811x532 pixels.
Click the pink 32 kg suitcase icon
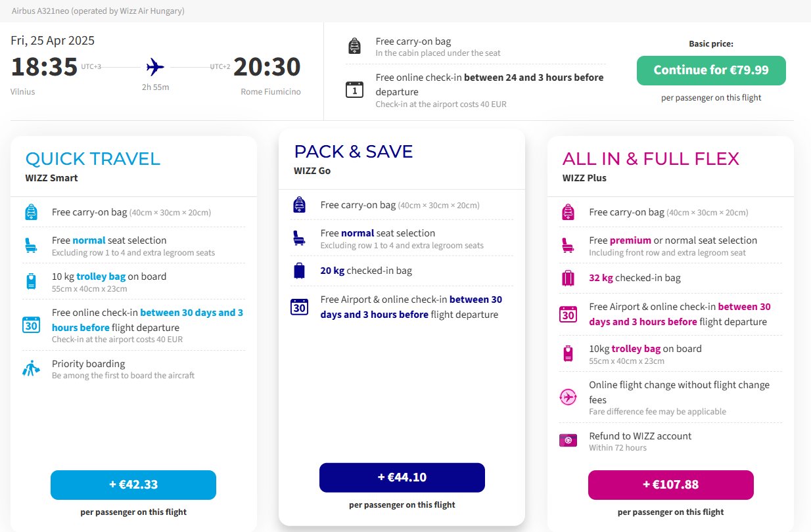pos(568,278)
